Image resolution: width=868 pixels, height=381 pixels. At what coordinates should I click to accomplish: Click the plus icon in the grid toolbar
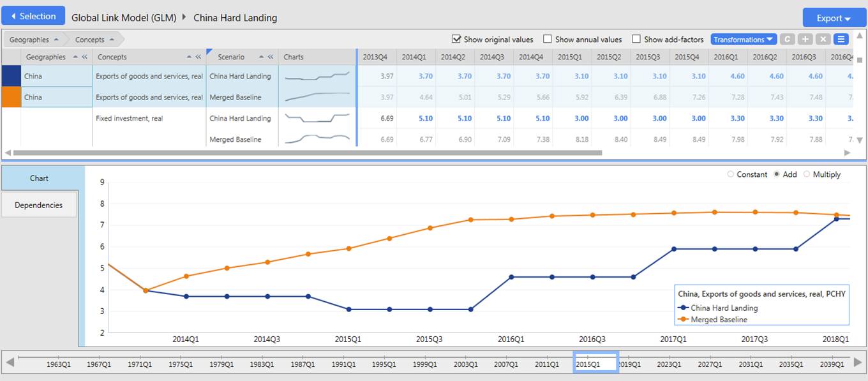point(805,40)
